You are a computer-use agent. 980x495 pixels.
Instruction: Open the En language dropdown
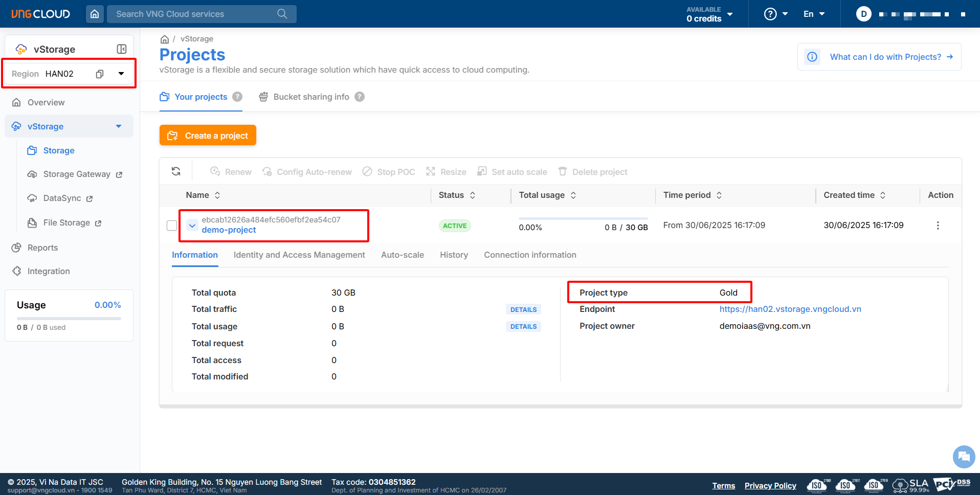pyautogui.click(x=814, y=14)
